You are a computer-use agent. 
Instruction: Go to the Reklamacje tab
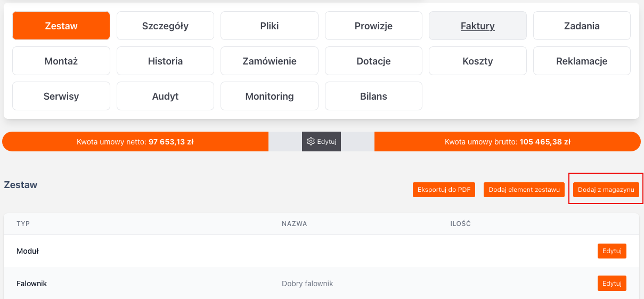tap(582, 61)
